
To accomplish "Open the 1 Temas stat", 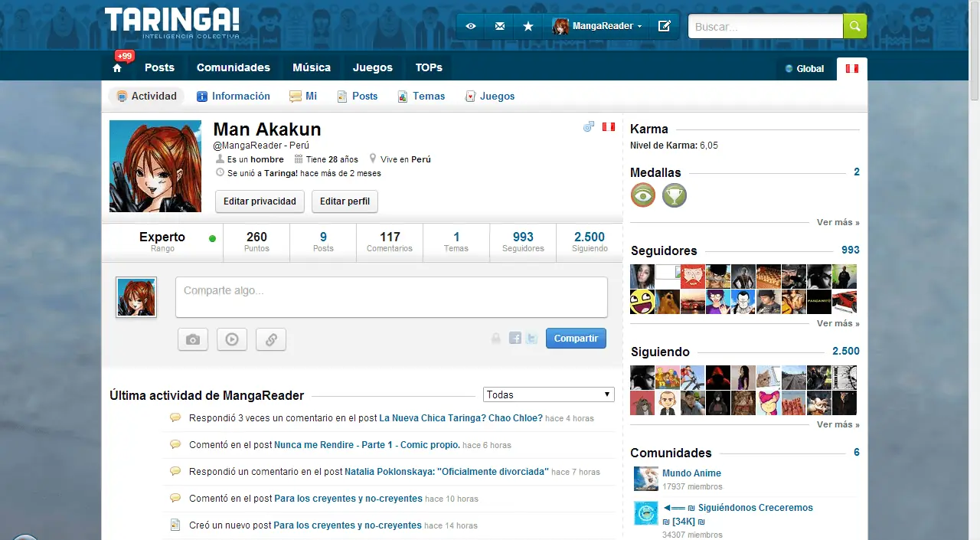I will point(456,242).
